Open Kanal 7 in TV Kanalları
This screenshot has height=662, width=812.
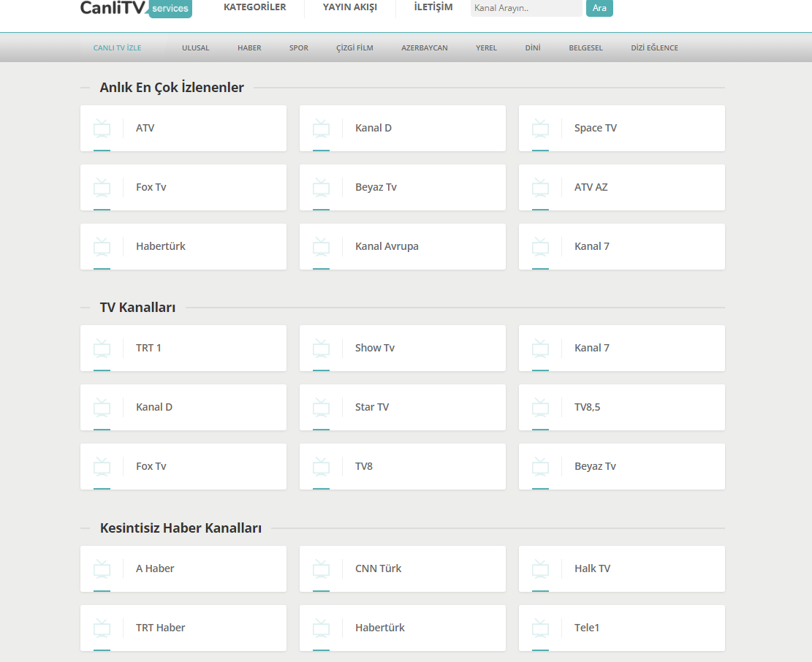click(x=622, y=349)
